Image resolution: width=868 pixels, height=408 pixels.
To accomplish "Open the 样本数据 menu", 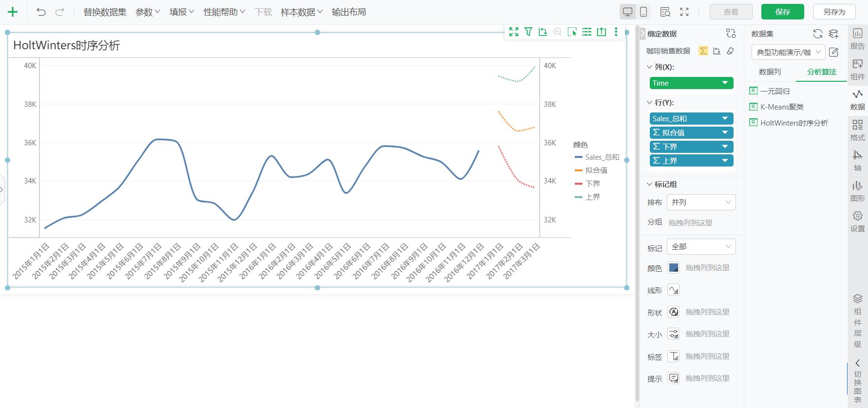I will pos(302,12).
